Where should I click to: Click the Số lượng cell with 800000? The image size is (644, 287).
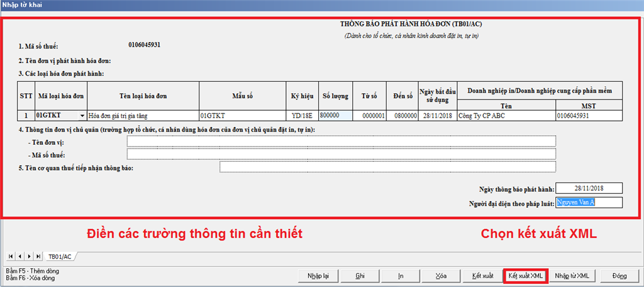click(335, 116)
